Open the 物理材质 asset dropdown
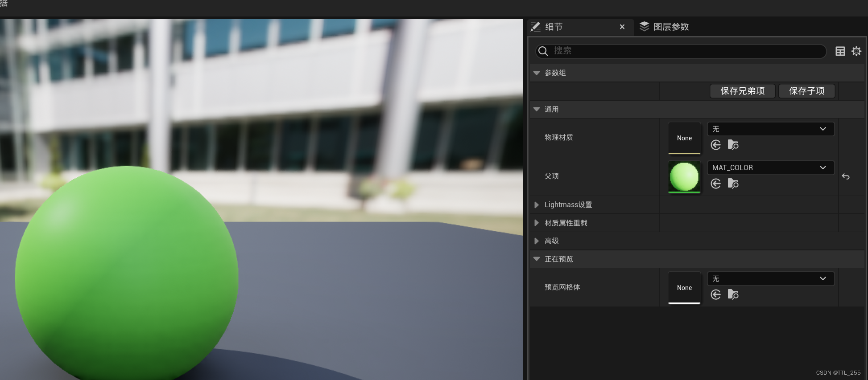The width and height of the screenshot is (868, 380). click(x=771, y=129)
